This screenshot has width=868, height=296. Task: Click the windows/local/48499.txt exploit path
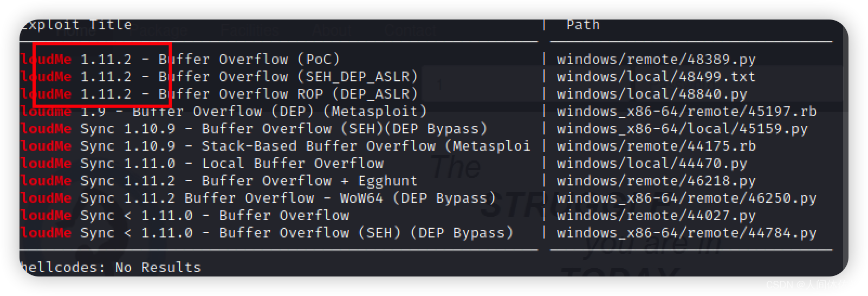pyautogui.click(x=656, y=76)
